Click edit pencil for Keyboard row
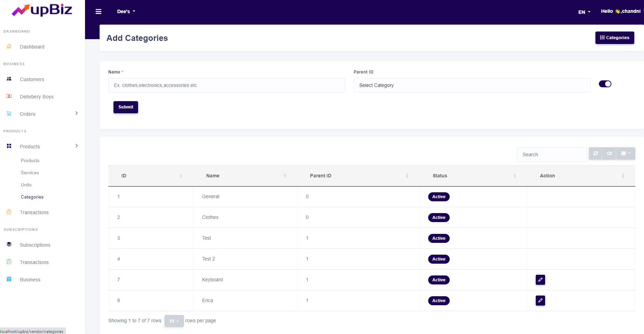 point(540,280)
